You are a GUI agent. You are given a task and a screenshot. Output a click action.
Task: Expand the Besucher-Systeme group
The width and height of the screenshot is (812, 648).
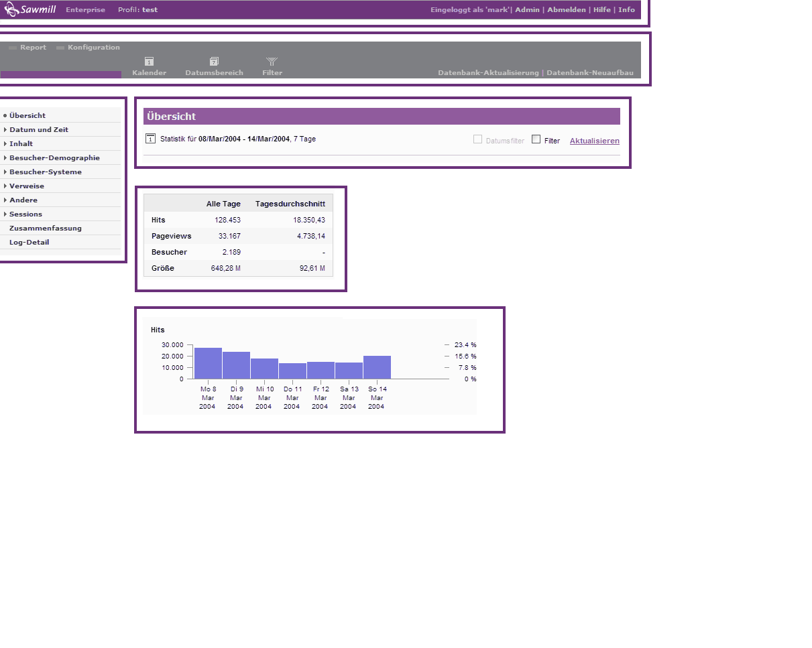pos(45,172)
